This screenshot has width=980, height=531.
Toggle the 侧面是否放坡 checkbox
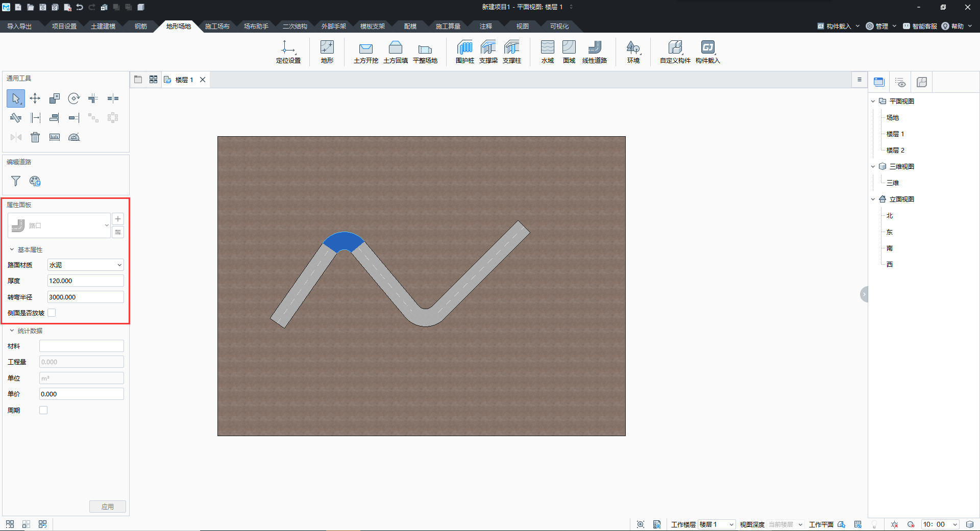pyautogui.click(x=52, y=313)
